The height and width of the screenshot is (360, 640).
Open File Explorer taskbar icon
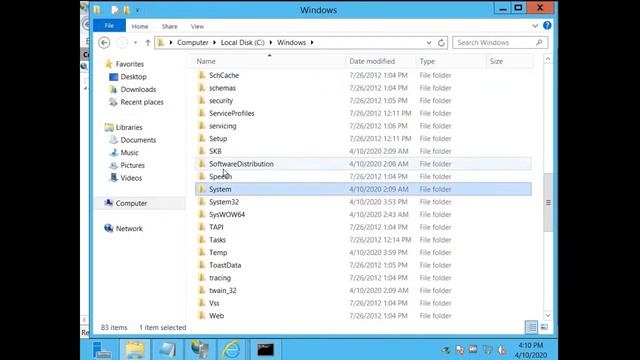(x=135, y=350)
